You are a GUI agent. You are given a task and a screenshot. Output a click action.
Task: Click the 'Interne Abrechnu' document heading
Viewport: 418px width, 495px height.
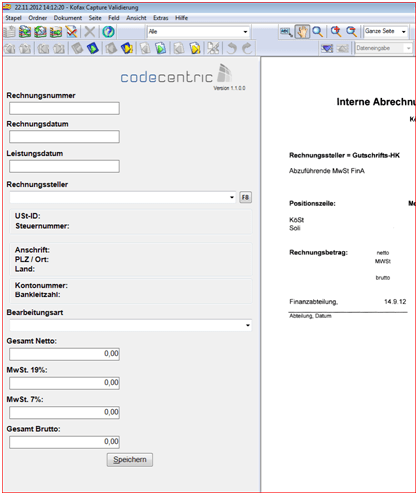click(376, 102)
